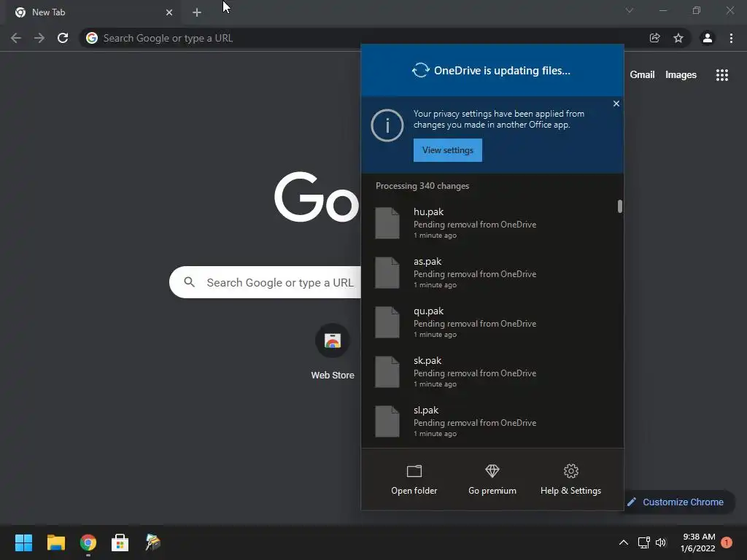Select the hu.pak file entry

489,223
